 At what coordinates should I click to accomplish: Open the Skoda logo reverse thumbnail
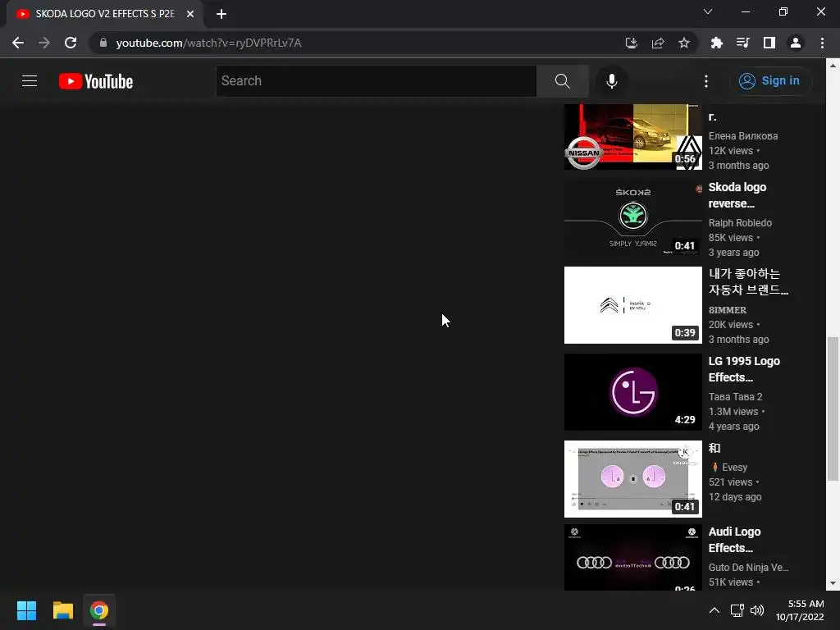[632, 218]
